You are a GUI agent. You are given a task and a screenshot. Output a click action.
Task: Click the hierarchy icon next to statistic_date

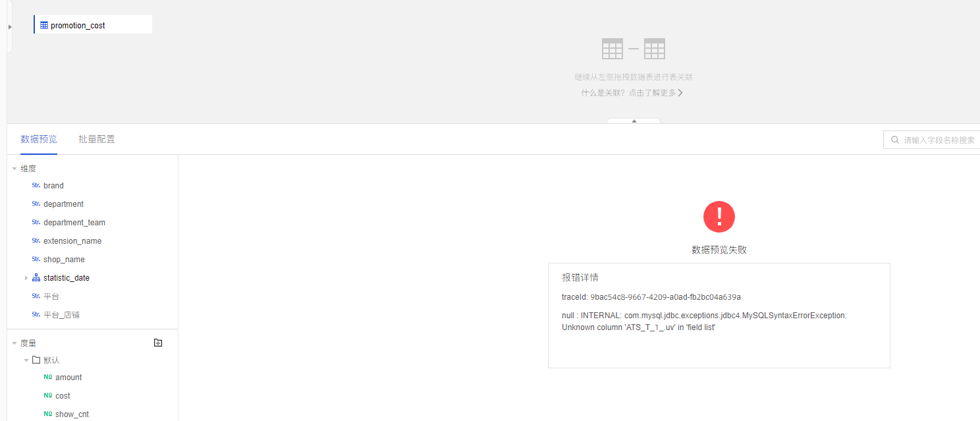(x=36, y=278)
